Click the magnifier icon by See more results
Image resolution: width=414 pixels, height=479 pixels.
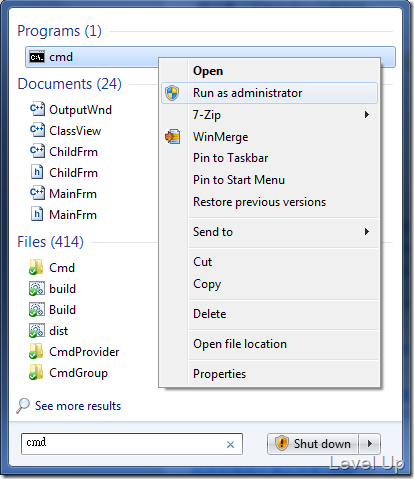click(x=23, y=405)
